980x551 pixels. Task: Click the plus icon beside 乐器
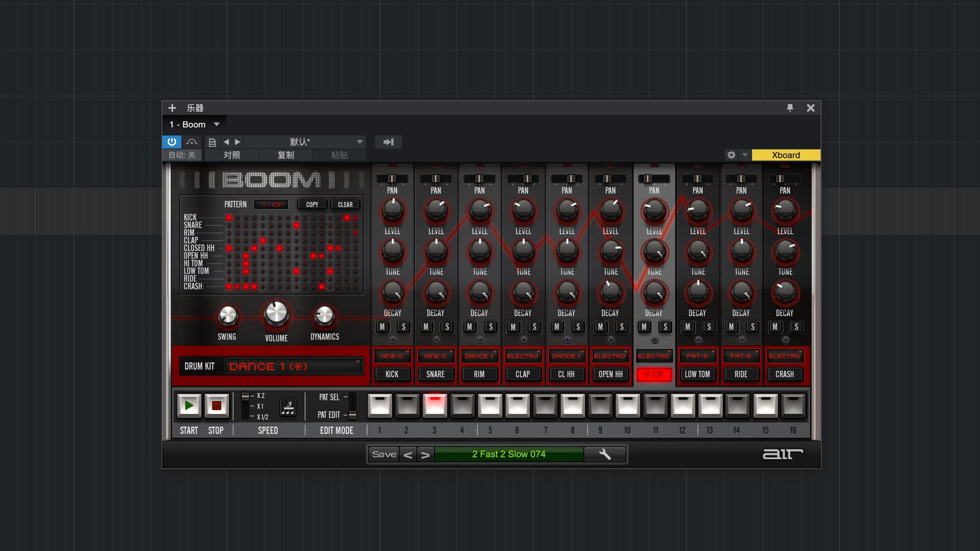point(172,108)
